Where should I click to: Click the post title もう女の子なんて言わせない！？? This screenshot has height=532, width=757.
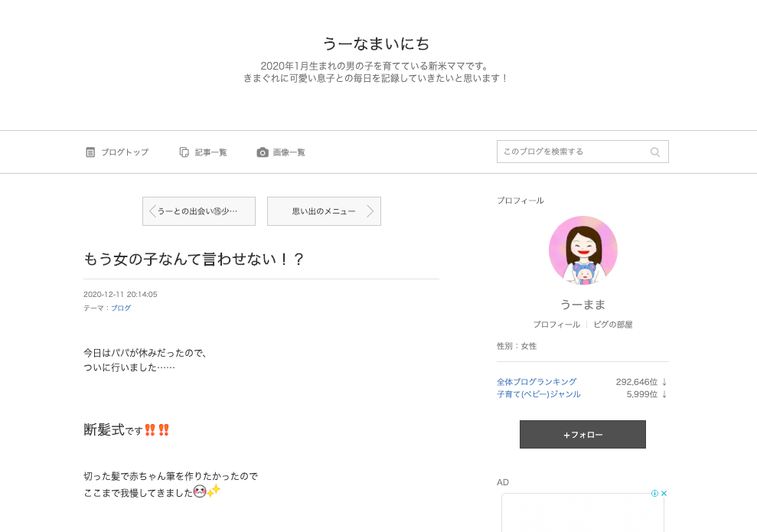point(194,259)
